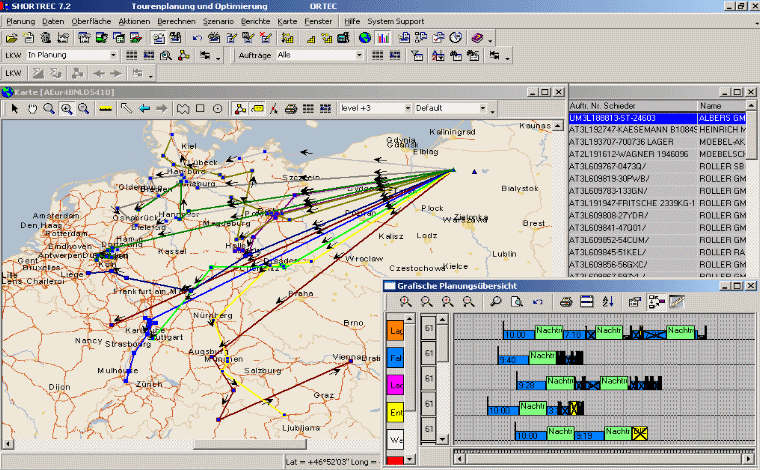Toggle yellow label display in Karte toolbar
This screenshot has height=470, width=760.
[258, 109]
